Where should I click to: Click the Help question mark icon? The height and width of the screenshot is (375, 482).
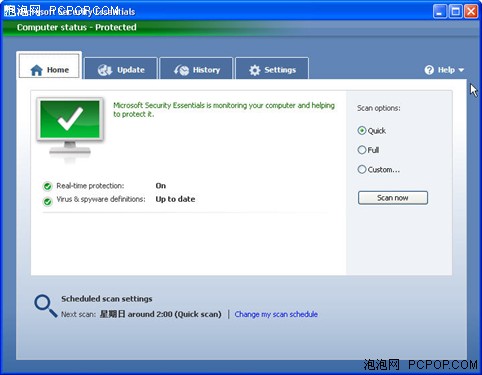(429, 70)
